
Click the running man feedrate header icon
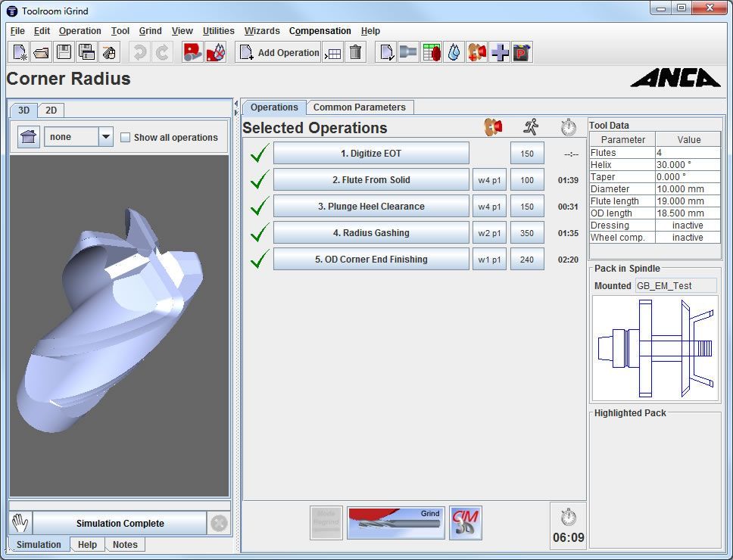click(531, 126)
